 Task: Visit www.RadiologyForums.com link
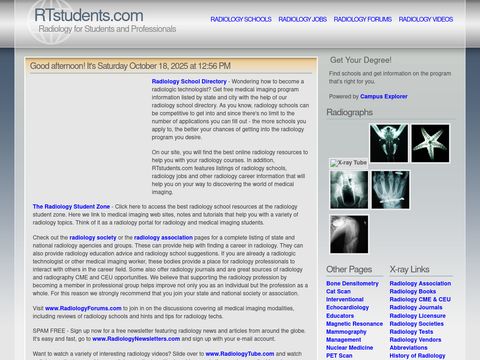point(83,308)
